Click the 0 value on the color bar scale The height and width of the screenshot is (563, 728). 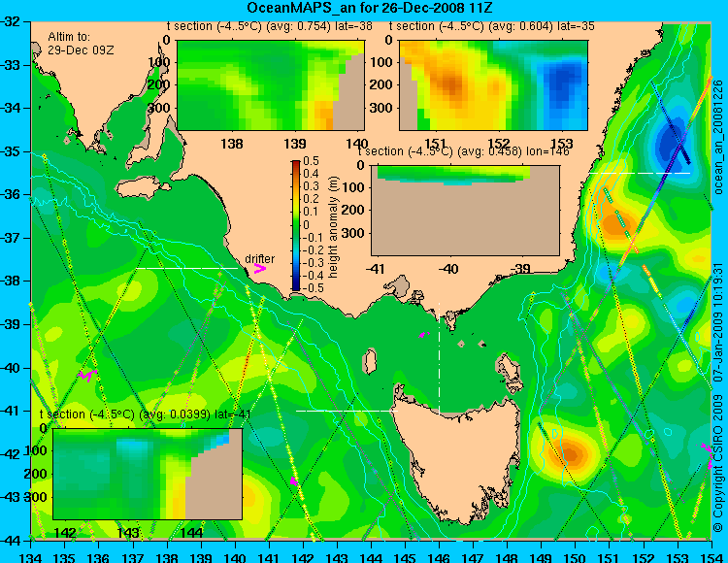(x=306, y=224)
